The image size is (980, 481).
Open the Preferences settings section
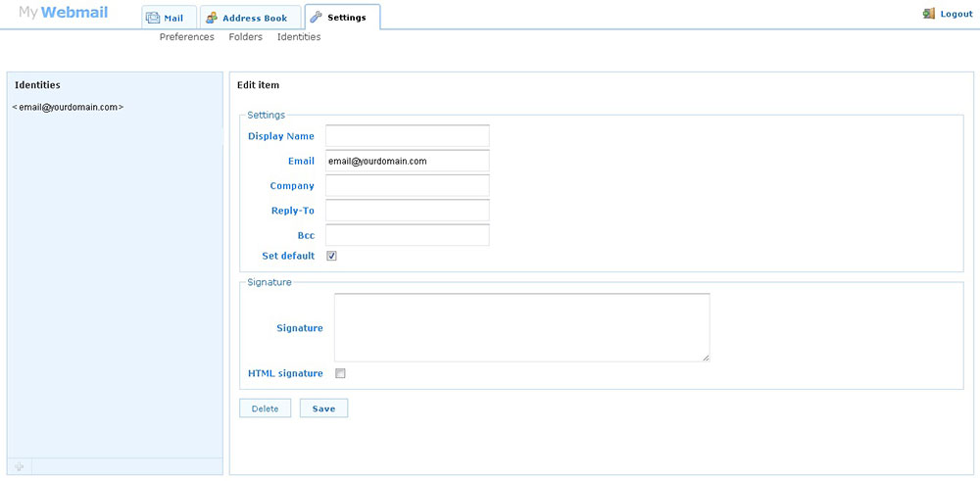click(186, 37)
